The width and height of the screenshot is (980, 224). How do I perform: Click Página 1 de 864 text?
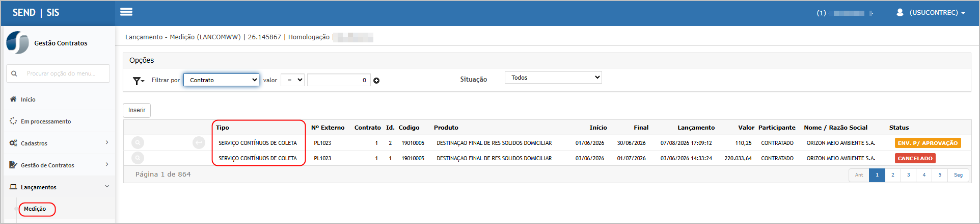coord(163,175)
